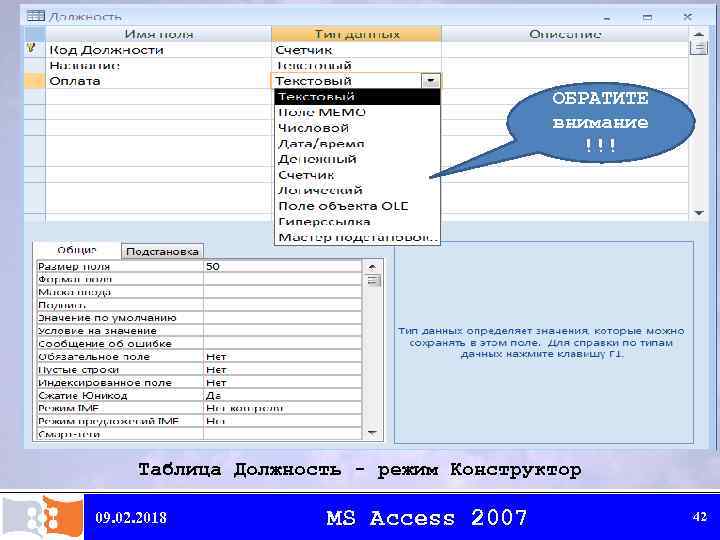Image resolution: width=720 pixels, height=540 pixels.
Task: Choose Гиперссылка data type
Action: (x=357, y=222)
